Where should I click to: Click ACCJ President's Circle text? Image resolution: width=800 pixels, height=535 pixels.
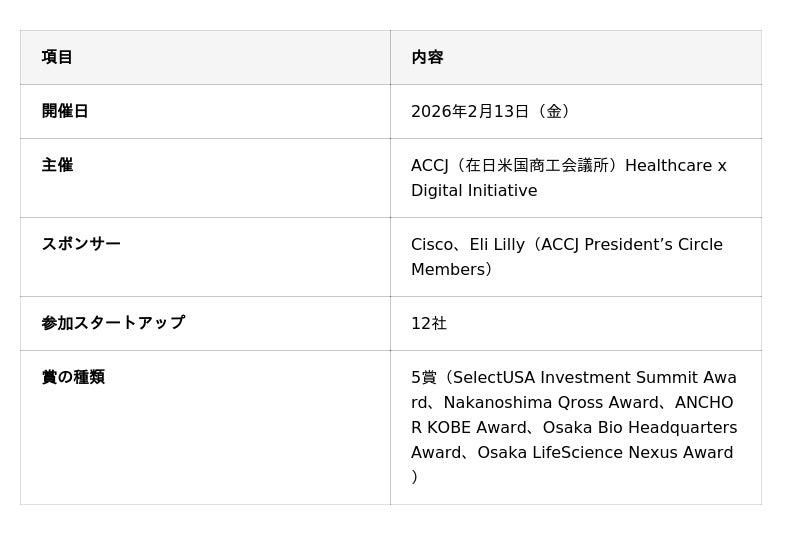coord(631,244)
